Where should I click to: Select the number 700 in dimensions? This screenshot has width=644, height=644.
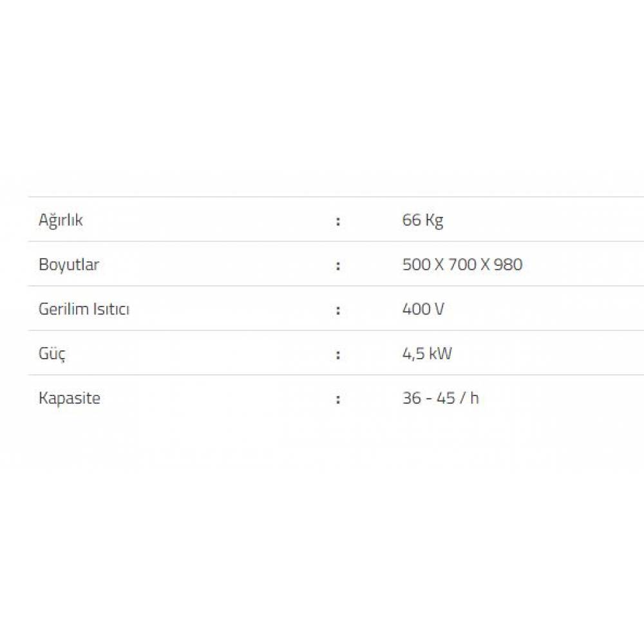pyautogui.click(x=461, y=265)
